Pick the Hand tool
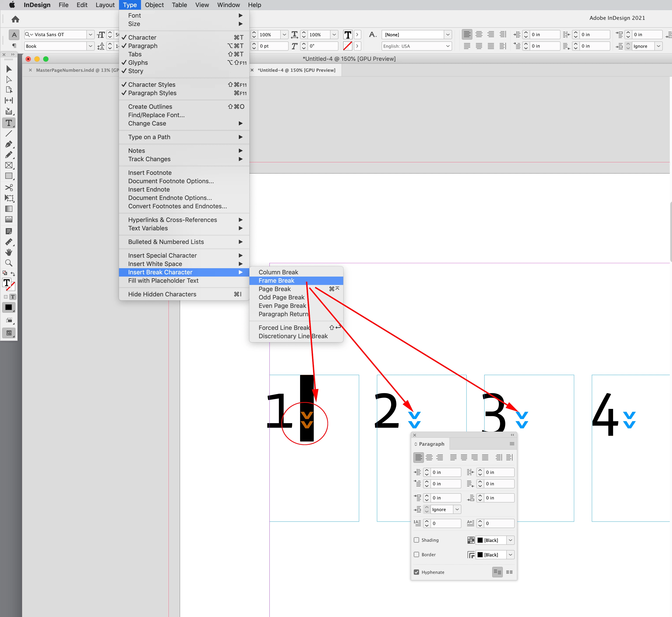The image size is (672, 617). [9, 252]
